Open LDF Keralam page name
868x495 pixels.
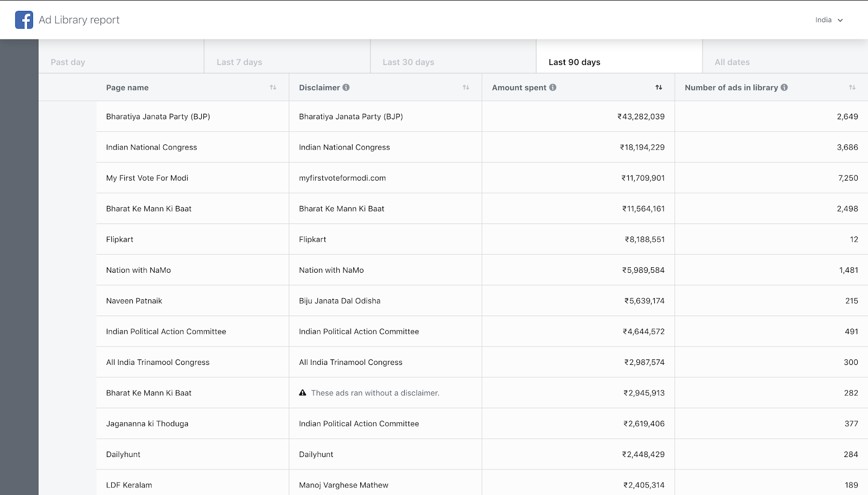pyautogui.click(x=129, y=485)
